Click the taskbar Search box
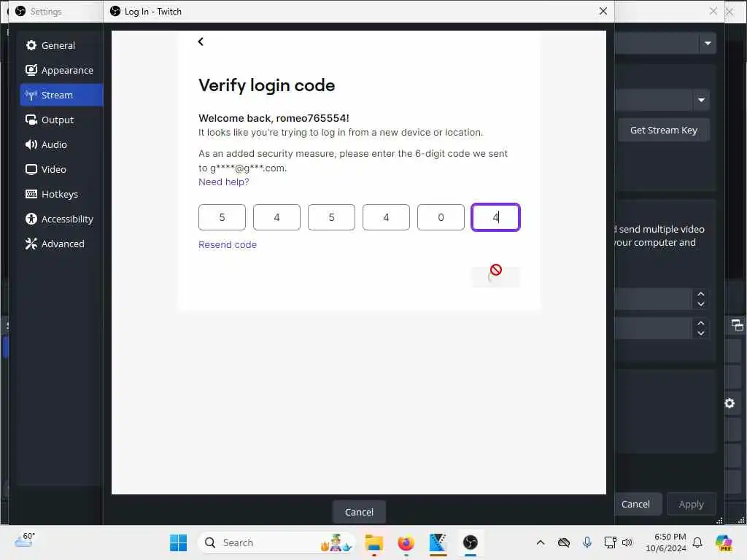Image resolution: width=747 pixels, height=560 pixels. (276, 542)
